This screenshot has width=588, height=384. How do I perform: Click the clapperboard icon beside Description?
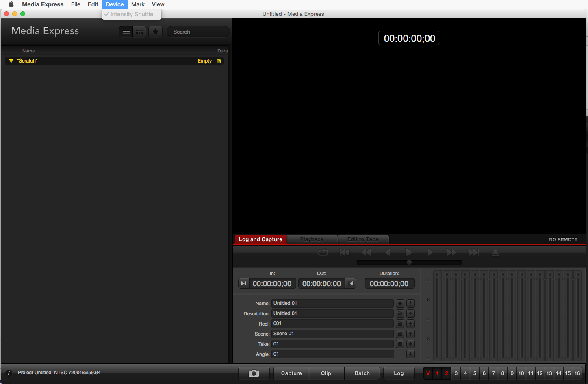point(400,313)
